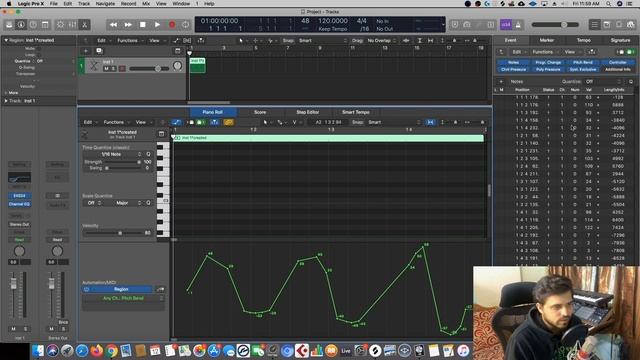Image resolution: width=640 pixels, height=360 pixels.
Task: Open the Drag No Overlap dropdown
Action: tap(381, 40)
